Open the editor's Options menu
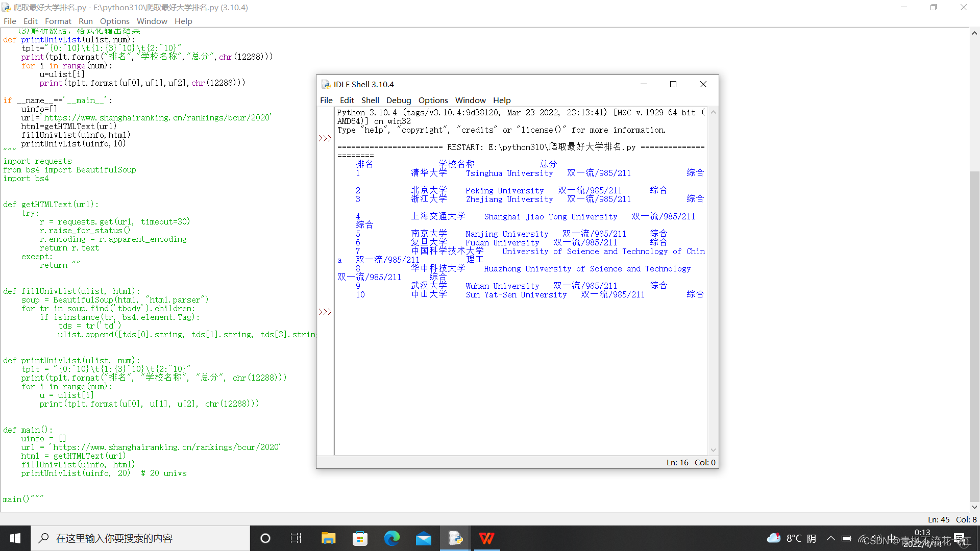The image size is (980, 551). point(114,21)
